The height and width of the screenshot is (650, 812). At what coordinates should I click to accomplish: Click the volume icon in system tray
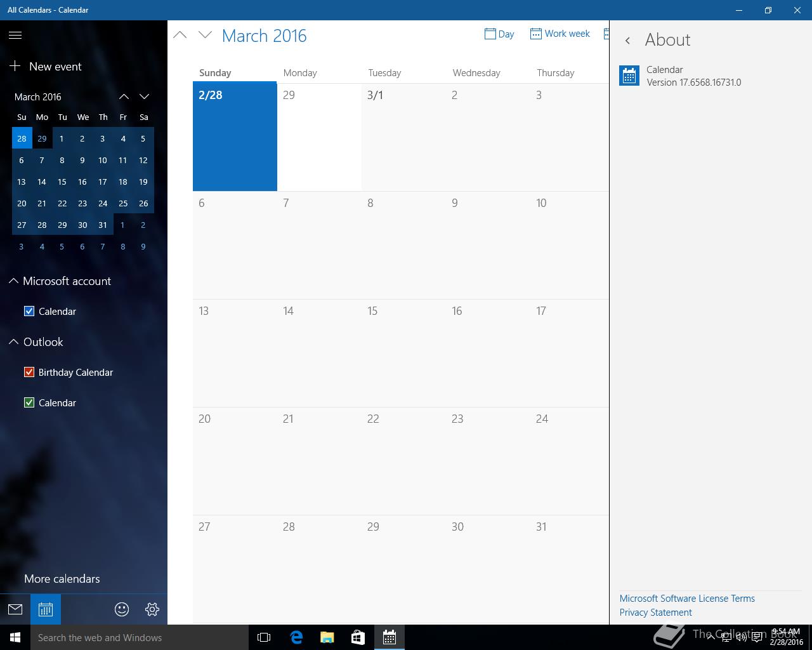click(741, 637)
